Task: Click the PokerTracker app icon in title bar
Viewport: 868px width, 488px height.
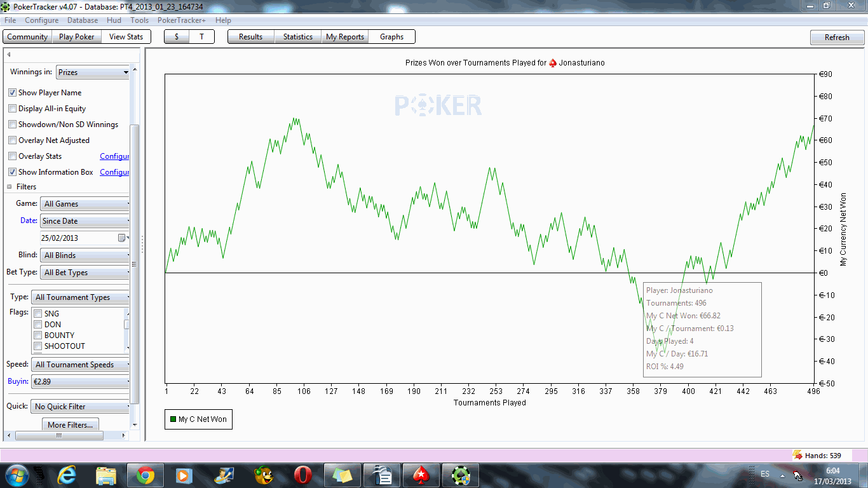Action: tap(6, 6)
